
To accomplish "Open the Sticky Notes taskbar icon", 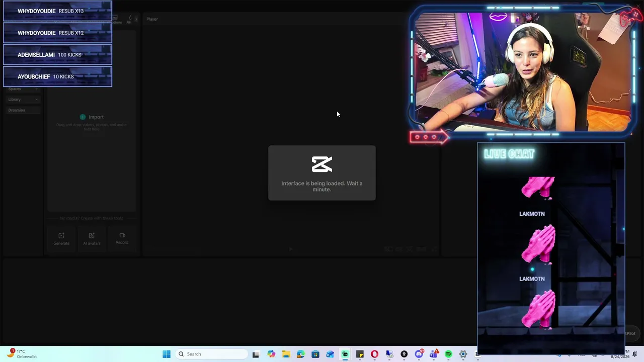I will (x=360, y=354).
